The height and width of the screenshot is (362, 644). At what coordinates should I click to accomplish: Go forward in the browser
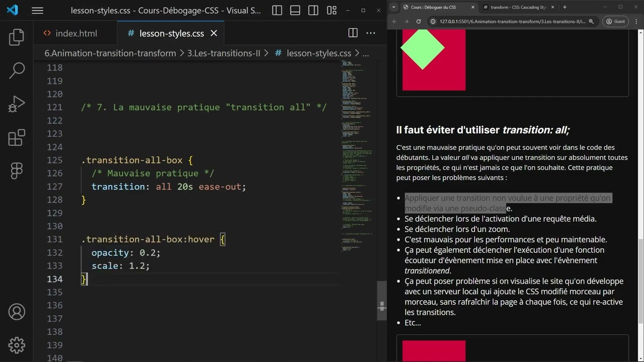point(406,21)
